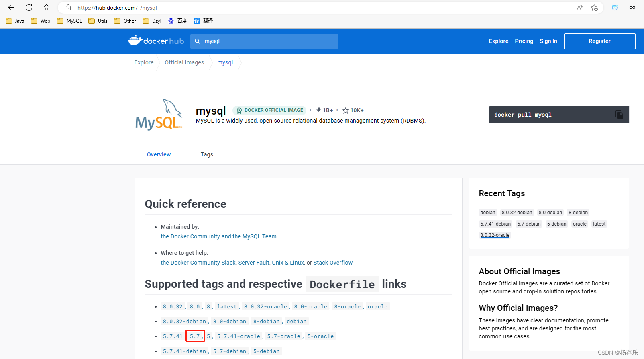
Task: Click Sign In in the header
Action: pyautogui.click(x=548, y=41)
